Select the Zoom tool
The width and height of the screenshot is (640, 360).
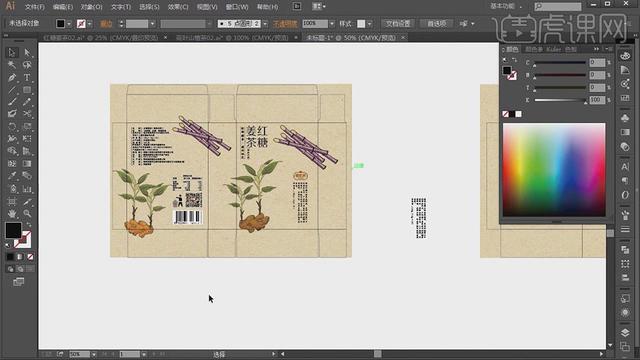tap(27, 213)
